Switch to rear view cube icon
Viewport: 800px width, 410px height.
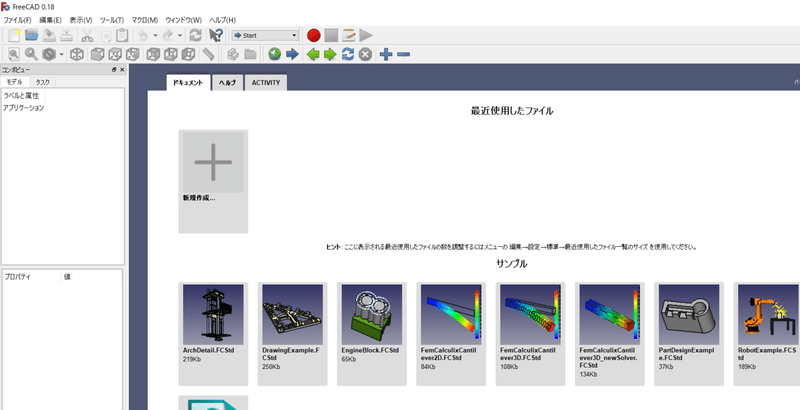click(153, 54)
